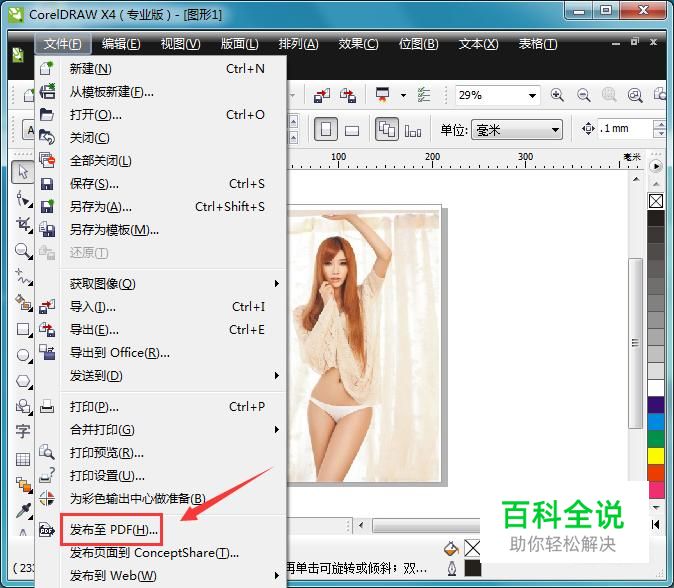This screenshot has height=588, width=674.
Task: Choose 打开 from File menu
Action: [x=161, y=115]
